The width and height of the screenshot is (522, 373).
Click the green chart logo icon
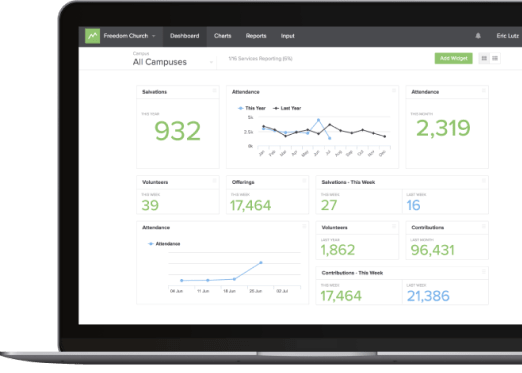point(92,36)
